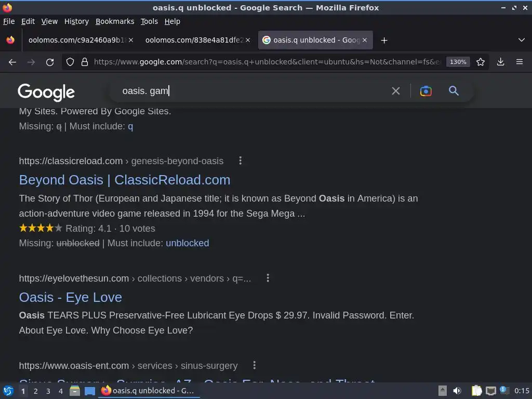Screen dimensions: 532x399
Task: Open volume control in system tray
Action: pyautogui.click(x=457, y=391)
